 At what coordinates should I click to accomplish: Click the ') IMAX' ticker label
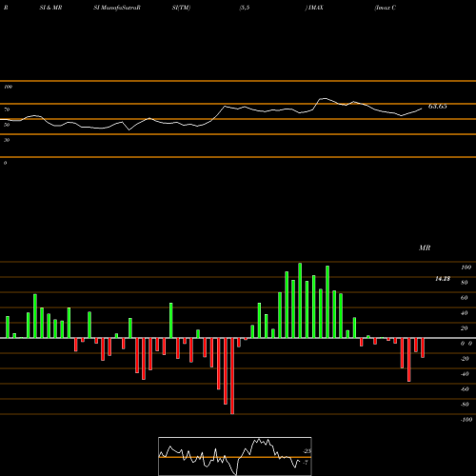(314, 8)
